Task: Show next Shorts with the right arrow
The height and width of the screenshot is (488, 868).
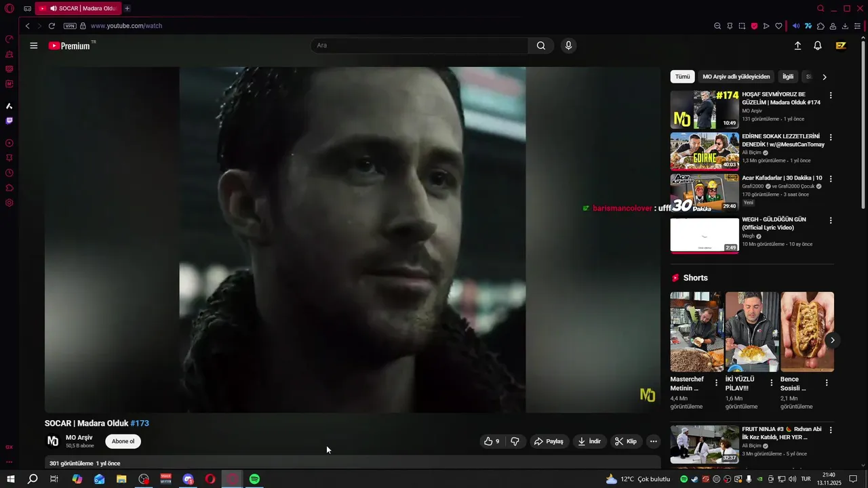Action: pos(832,340)
